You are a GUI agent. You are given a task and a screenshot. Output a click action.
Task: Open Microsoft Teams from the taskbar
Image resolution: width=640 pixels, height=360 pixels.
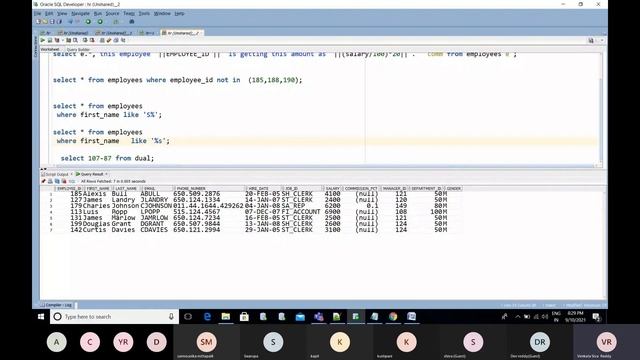pos(318,317)
